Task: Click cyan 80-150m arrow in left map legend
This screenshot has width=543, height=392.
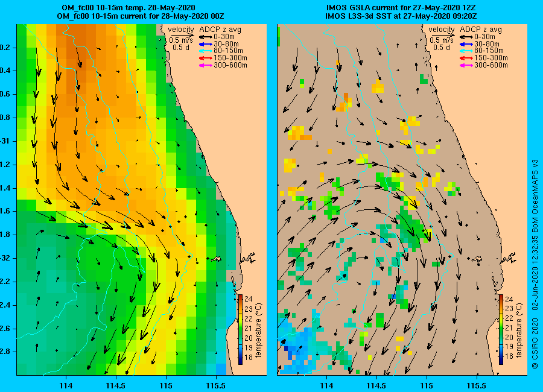Action: click(205, 51)
